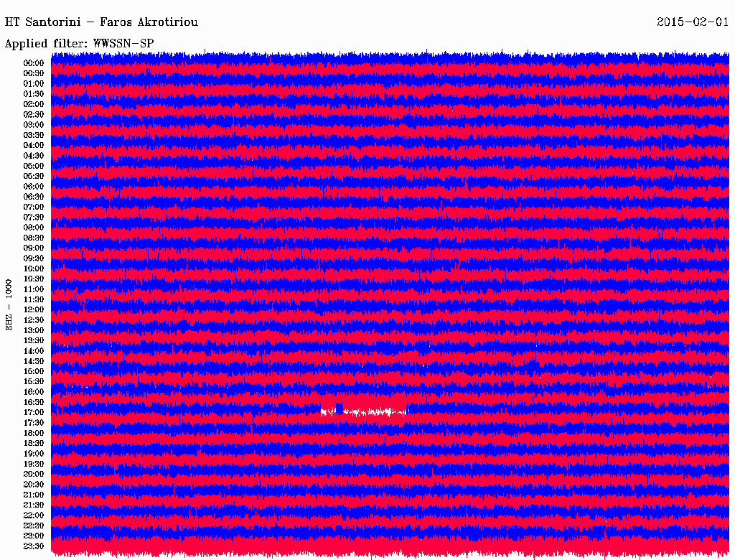Select the 15:30 time label
The image size is (735, 560).
click(x=34, y=382)
